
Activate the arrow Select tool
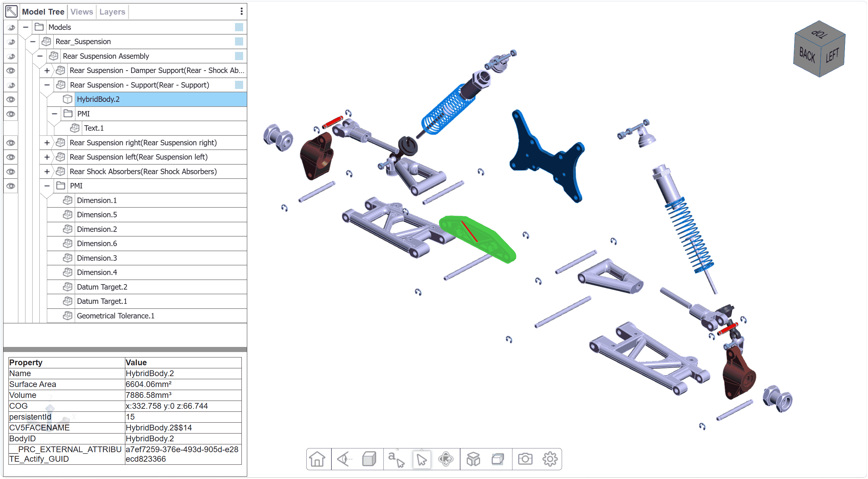point(422,460)
